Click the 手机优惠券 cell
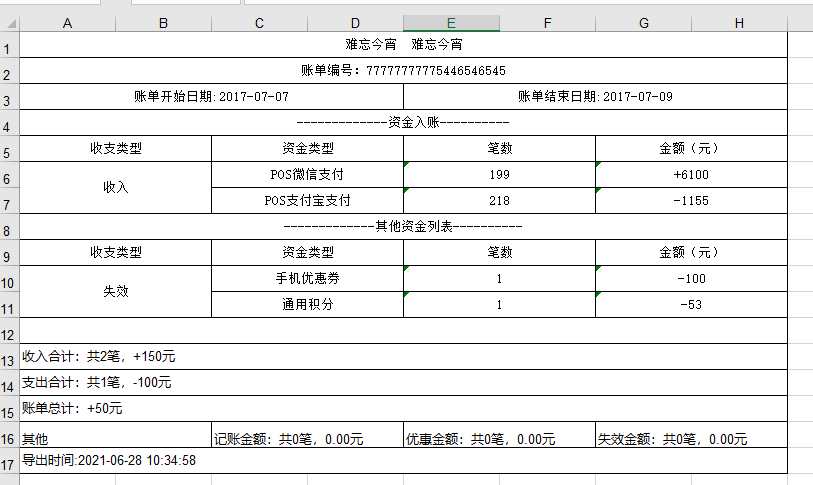 click(307, 279)
